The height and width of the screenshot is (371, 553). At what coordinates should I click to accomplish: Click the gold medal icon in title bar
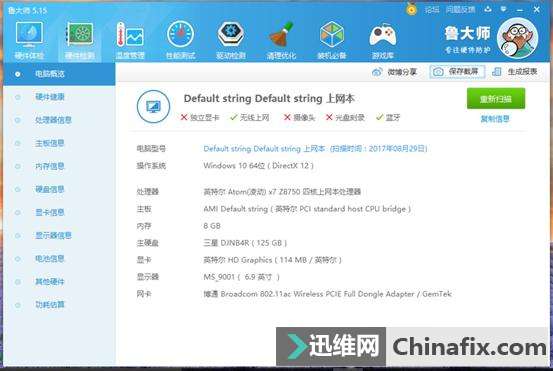coord(411,9)
